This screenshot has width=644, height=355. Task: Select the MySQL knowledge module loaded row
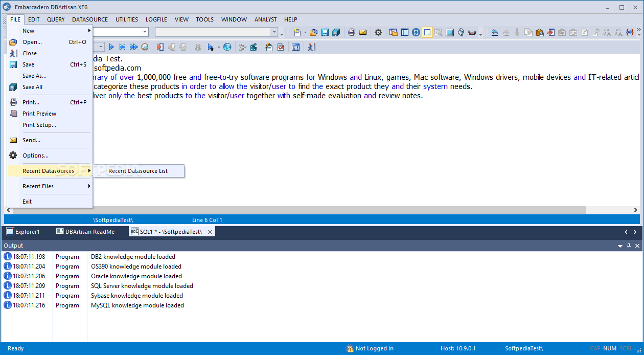[322, 305]
